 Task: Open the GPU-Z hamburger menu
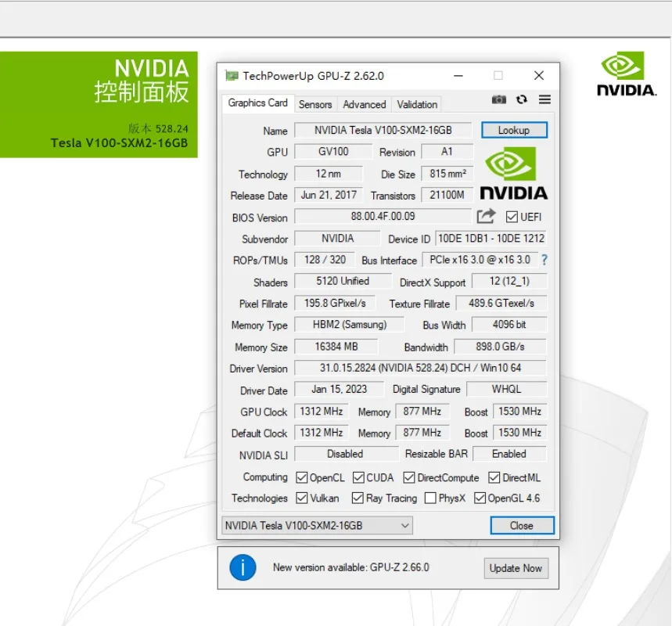(x=544, y=99)
